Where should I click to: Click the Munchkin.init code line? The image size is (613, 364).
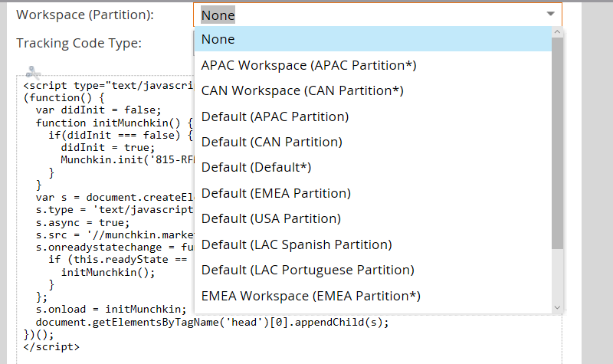127,160
